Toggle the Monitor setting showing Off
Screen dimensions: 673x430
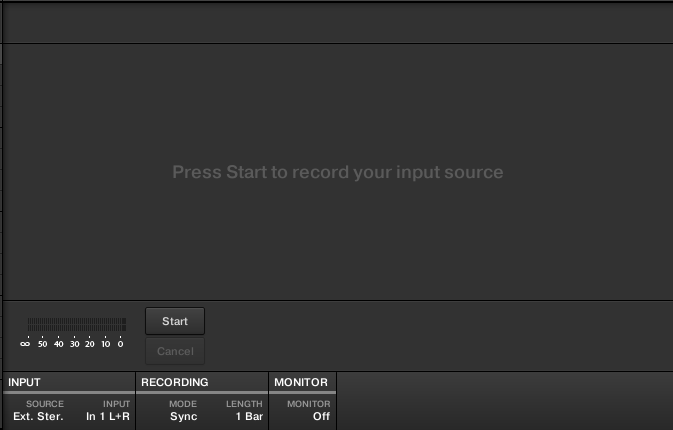coord(321,416)
